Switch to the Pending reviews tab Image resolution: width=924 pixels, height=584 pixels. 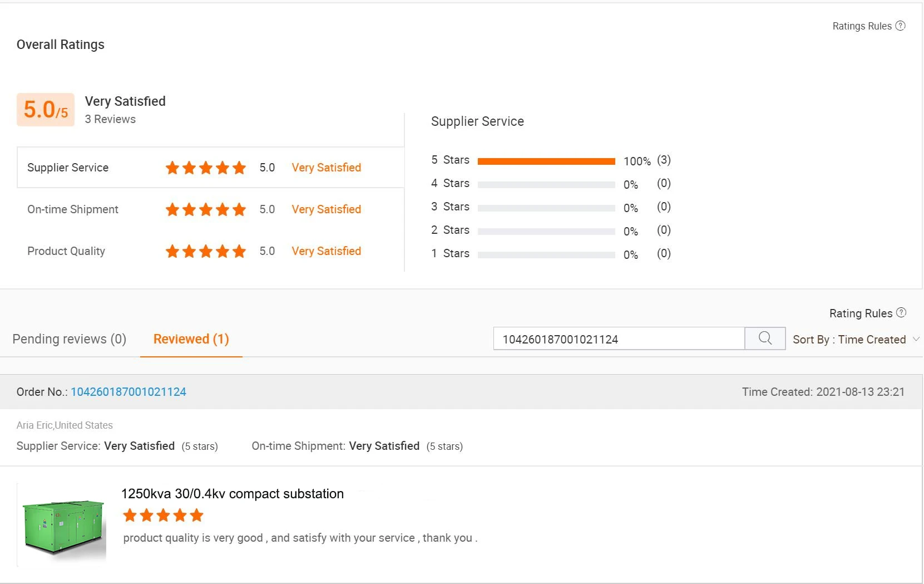(x=70, y=339)
